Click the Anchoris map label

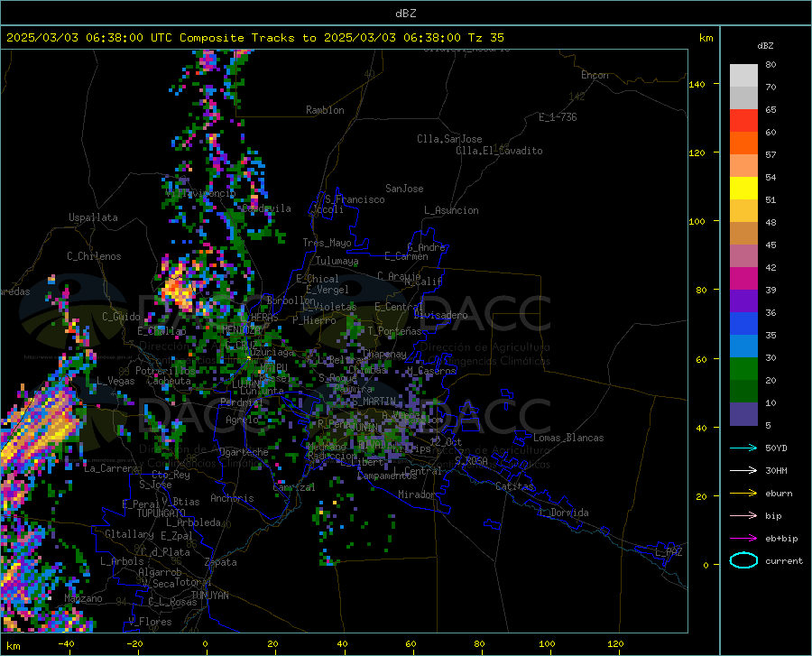point(232,498)
